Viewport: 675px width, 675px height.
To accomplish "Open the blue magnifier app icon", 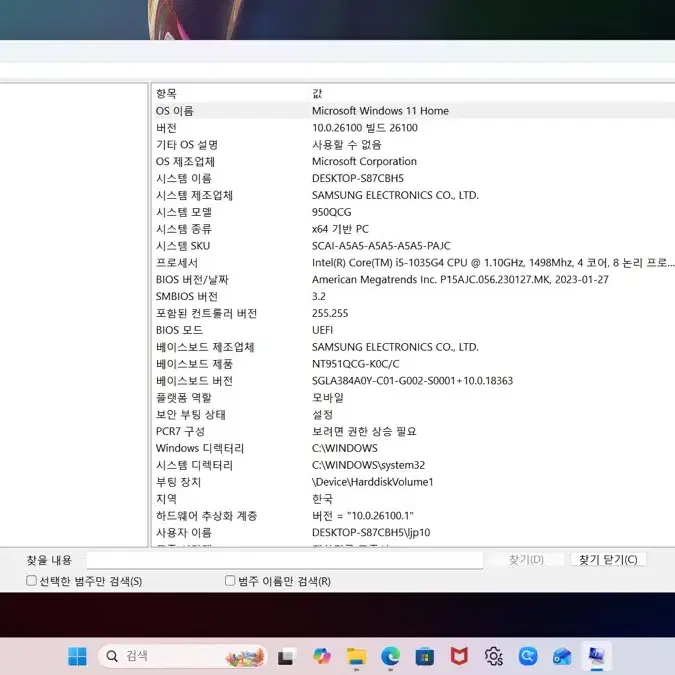I will click(528, 656).
